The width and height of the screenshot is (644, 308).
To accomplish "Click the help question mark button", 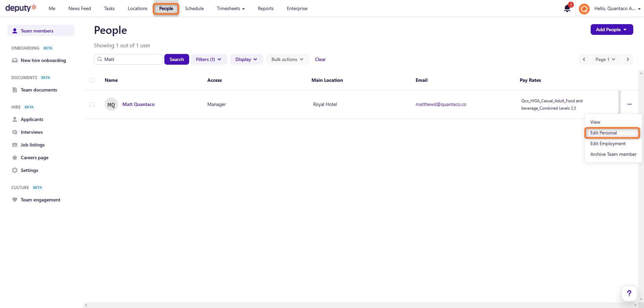I will click(x=629, y=293).
